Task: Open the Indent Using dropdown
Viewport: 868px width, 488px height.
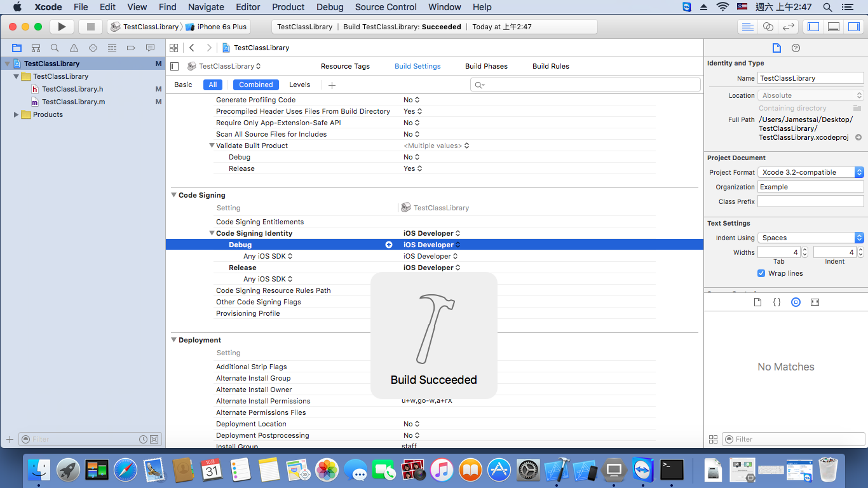Action: pyautogui.click(x=811, y=238)
